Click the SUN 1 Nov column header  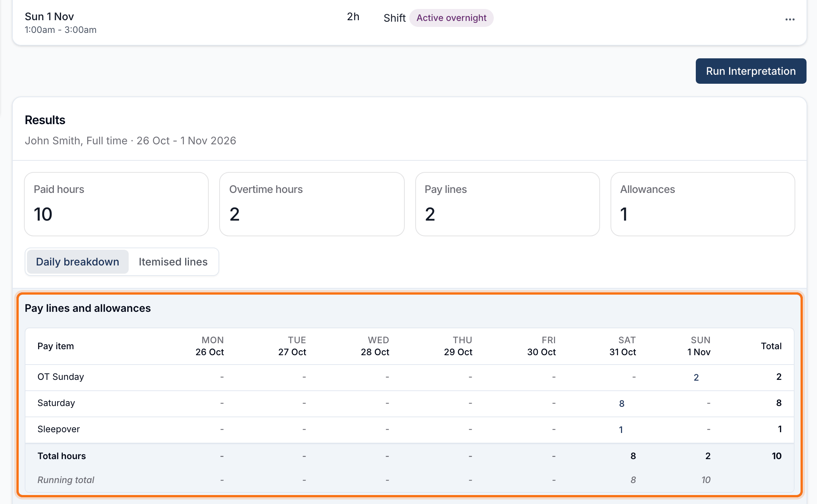coord(699,346)
